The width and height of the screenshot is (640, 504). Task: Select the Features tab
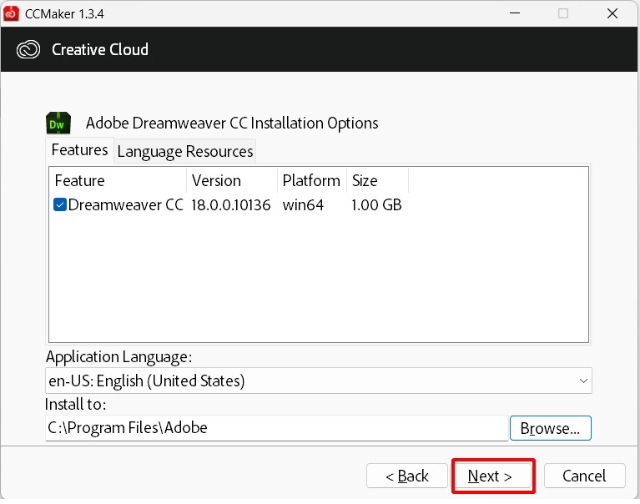coord(80,150)
